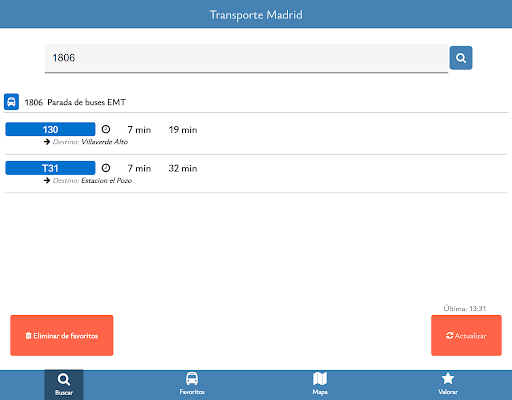Click the arrow next to Destino Villaverde Alto
Screen dimensions: 512x400
pos(47,142)
